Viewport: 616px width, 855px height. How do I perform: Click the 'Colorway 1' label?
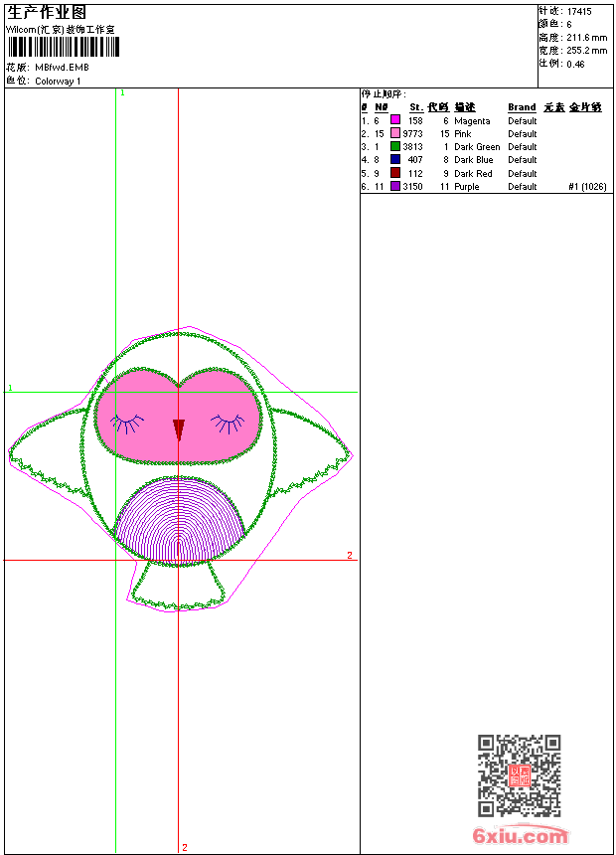[58, 82]
